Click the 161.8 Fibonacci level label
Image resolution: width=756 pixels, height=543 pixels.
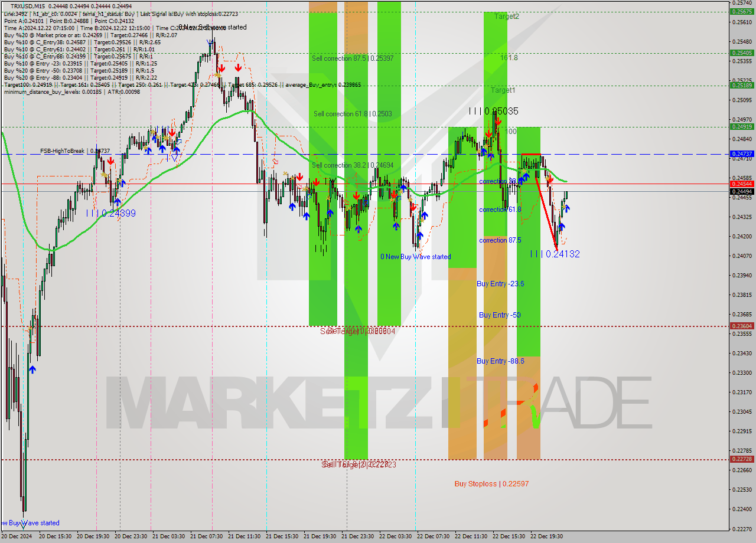click(509, 58)
